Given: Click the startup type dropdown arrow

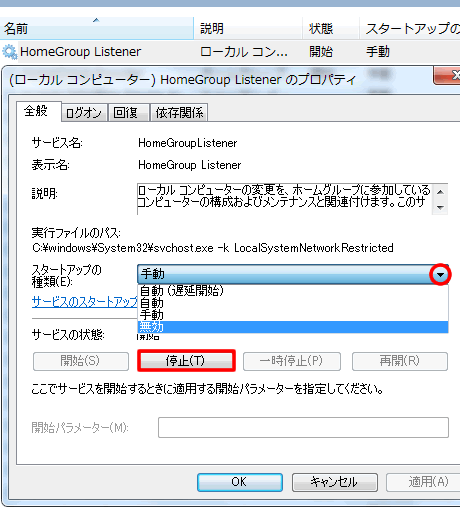Looking at the screenshot, I should 440,275.
